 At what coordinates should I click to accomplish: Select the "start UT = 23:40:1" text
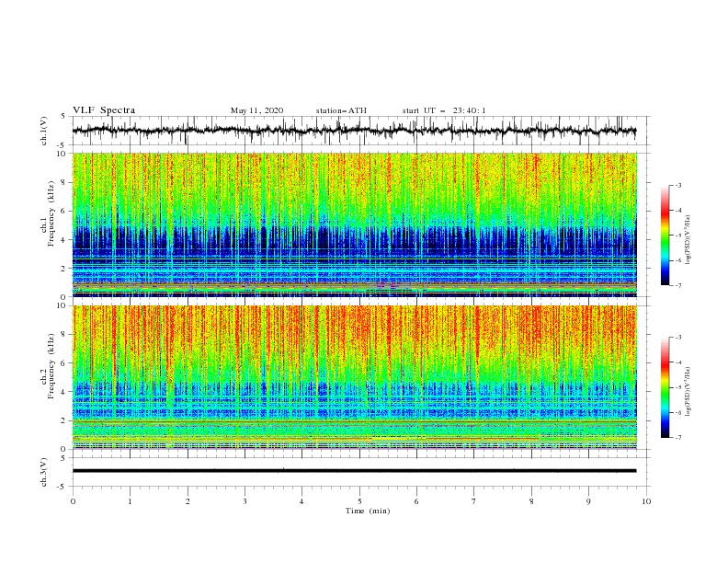(x=444, y=110)
